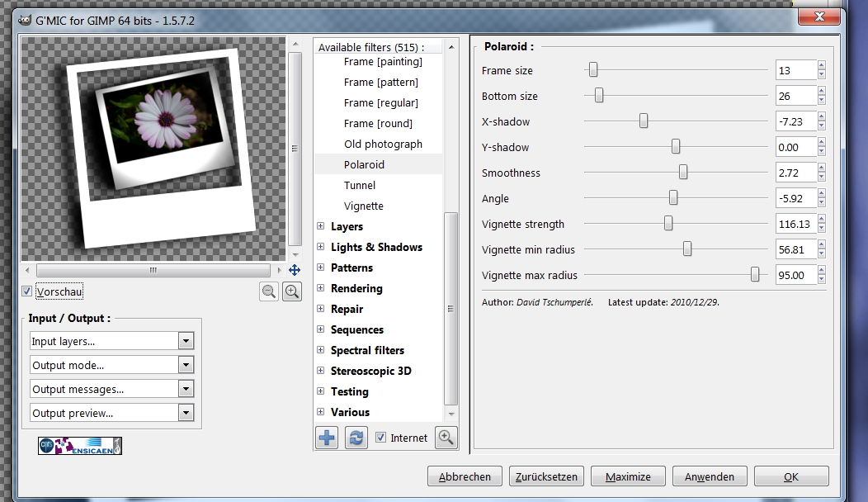Select the Frame [round] filter

pyautogui.click(x=378, y=123)
